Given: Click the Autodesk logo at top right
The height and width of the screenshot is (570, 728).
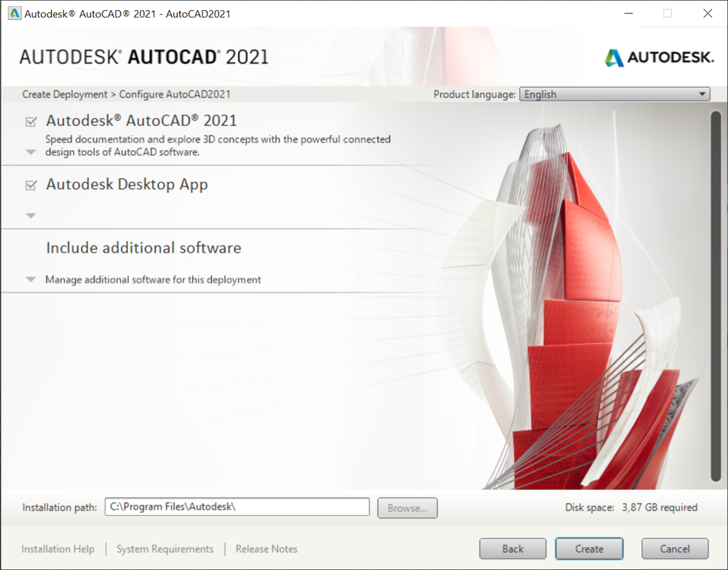Looking at the screenshot, I should click(x=659, y=58).
